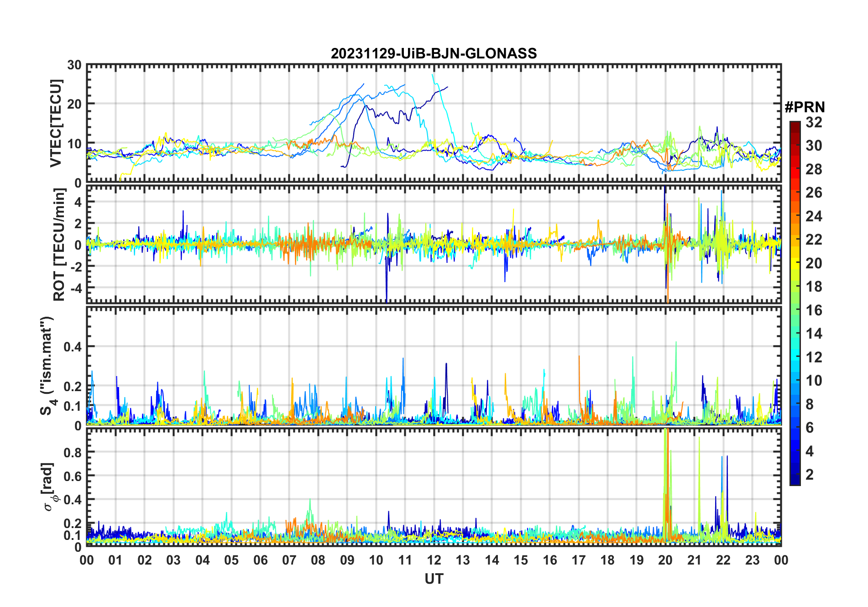The width and height of the screenshot is (868, 607).
Task: Select colorbar tick label 16
Action: (x=814, y=310)
